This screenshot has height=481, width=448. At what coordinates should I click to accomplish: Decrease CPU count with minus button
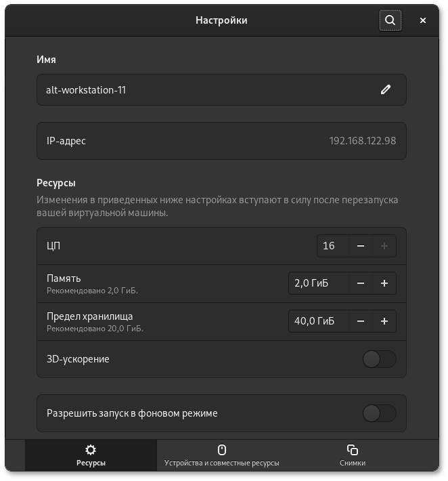pos(361,246)
